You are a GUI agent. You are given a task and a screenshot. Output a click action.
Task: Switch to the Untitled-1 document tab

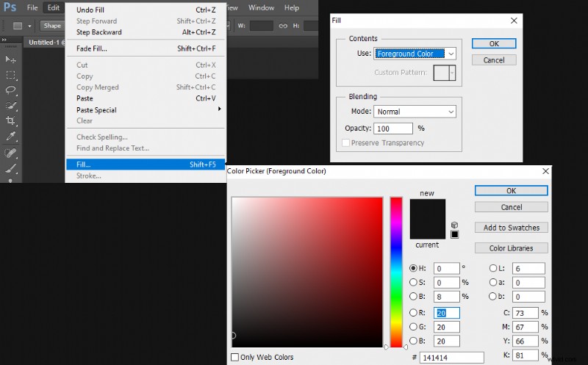point(45,43)
